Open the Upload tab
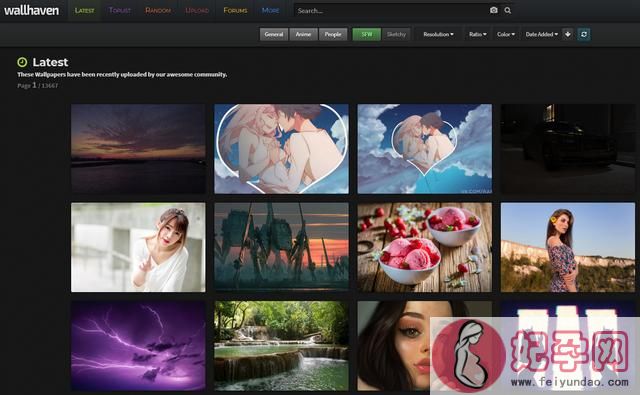This screenshot has height=395, width=640. point(197,11)
